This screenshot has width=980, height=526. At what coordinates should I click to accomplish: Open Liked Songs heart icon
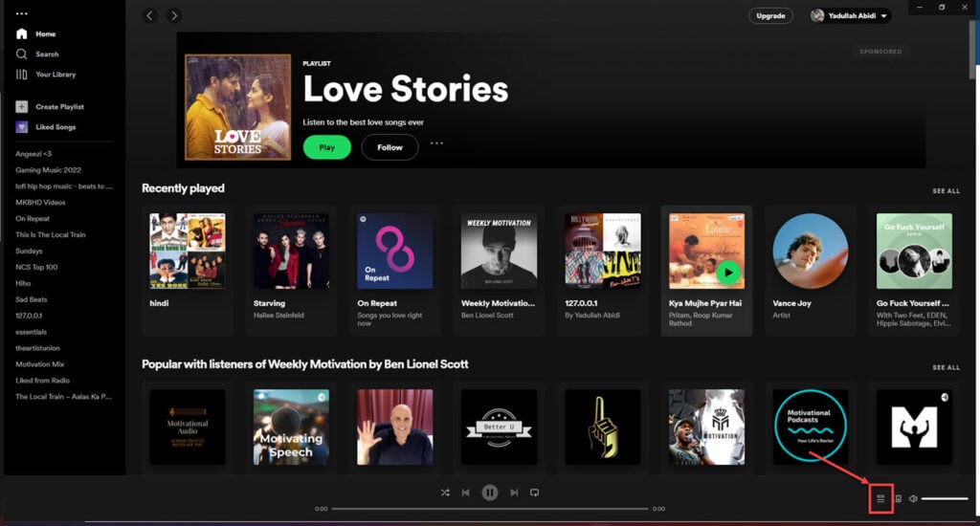coord(22,127)
